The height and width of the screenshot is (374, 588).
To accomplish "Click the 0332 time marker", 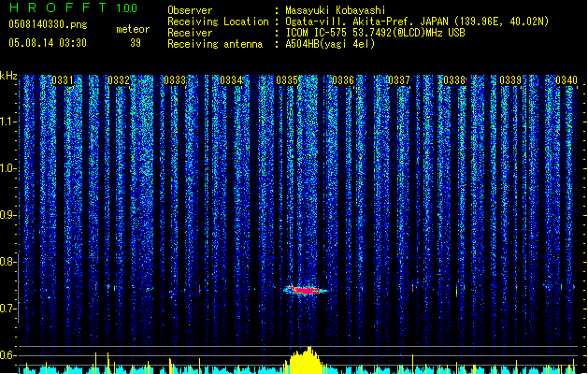I will point(119,79).
